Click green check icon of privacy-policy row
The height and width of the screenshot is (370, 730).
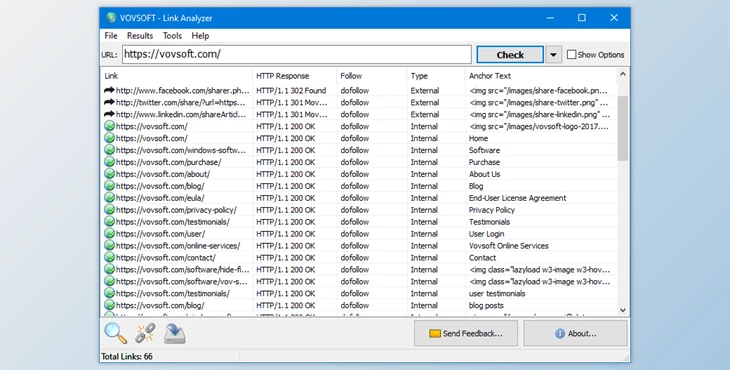coord(109,209)
